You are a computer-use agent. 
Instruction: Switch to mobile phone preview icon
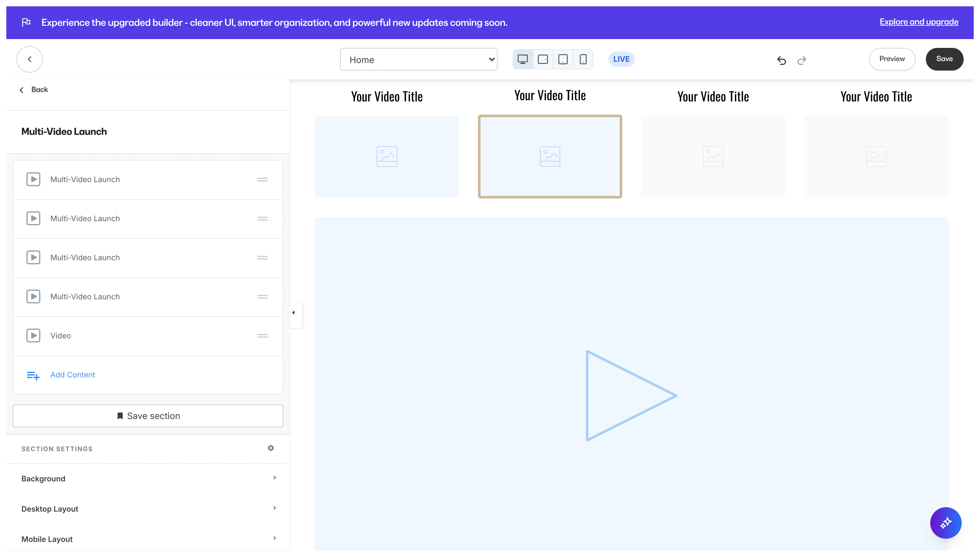(x=583, y=59)
